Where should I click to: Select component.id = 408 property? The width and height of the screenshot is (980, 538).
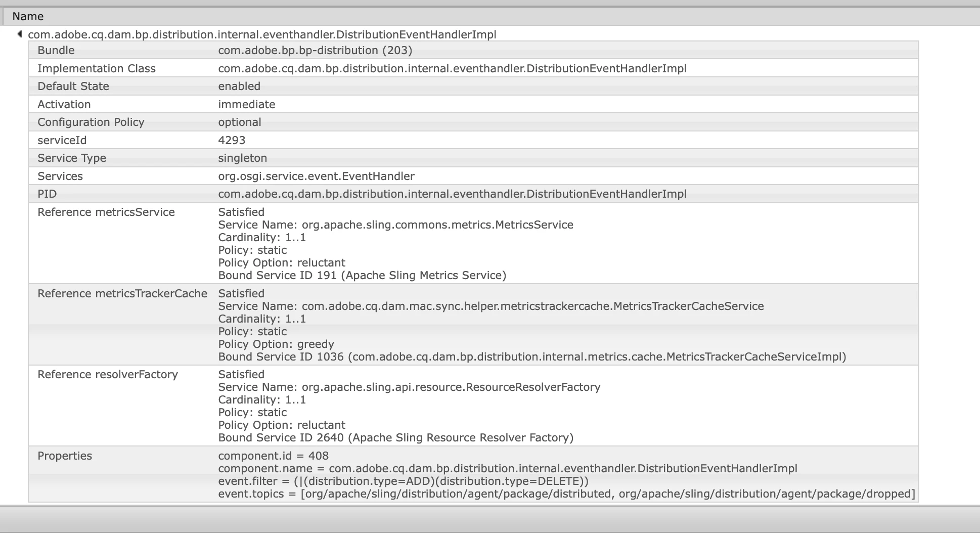click(274, 456)
